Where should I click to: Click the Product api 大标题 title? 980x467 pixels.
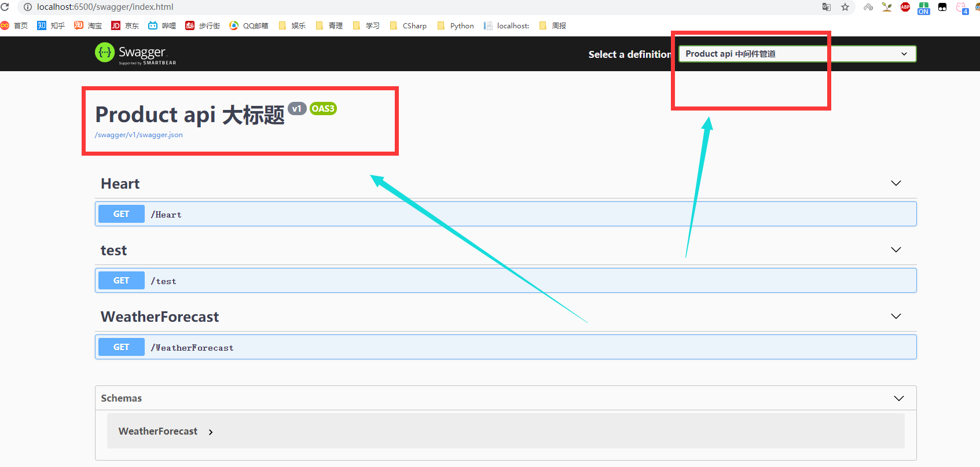[190, 115]
